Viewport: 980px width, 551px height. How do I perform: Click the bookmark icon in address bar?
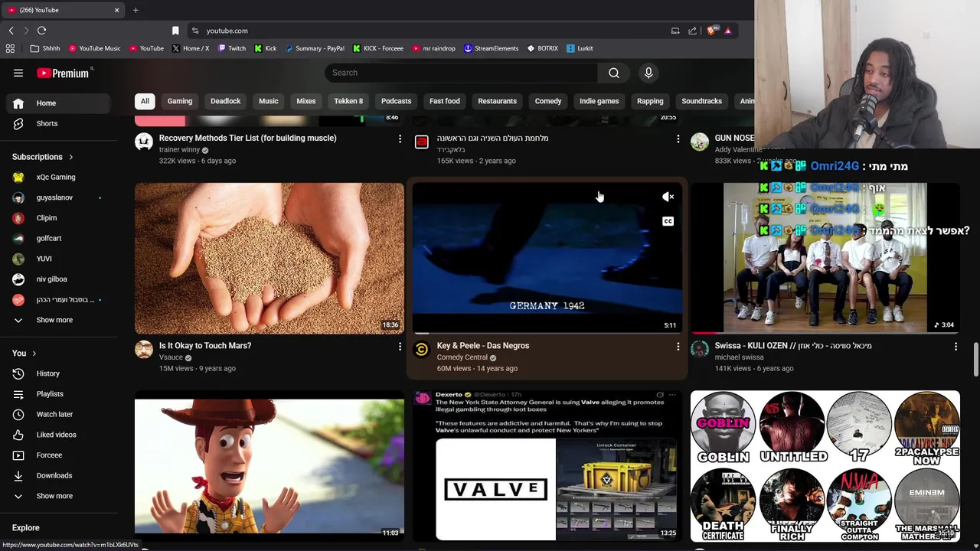(x=175, y=31)
